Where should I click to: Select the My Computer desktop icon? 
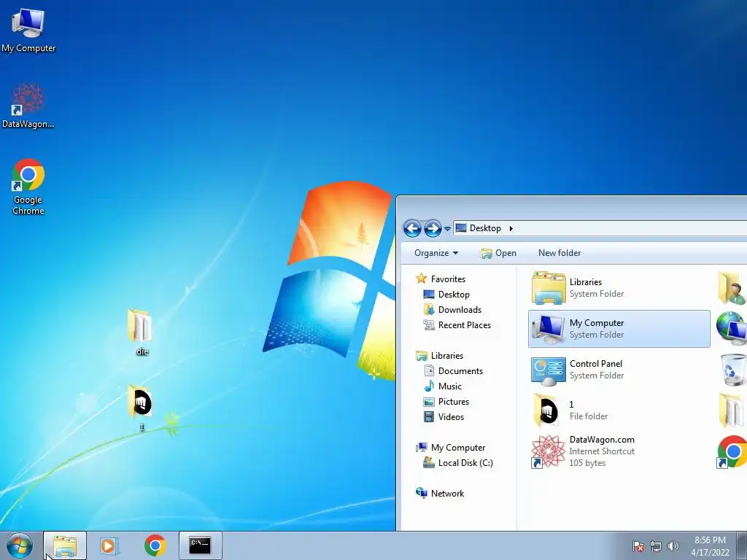tap(28, 31)
